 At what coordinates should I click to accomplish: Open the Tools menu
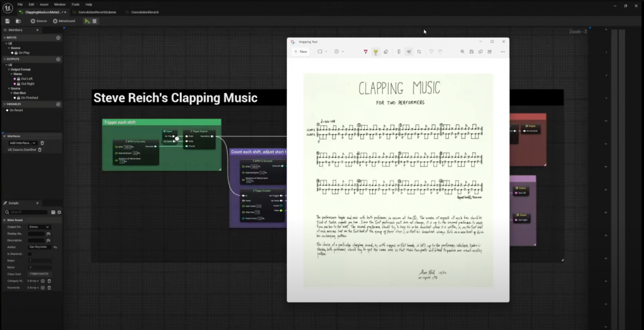pos(75,4)
